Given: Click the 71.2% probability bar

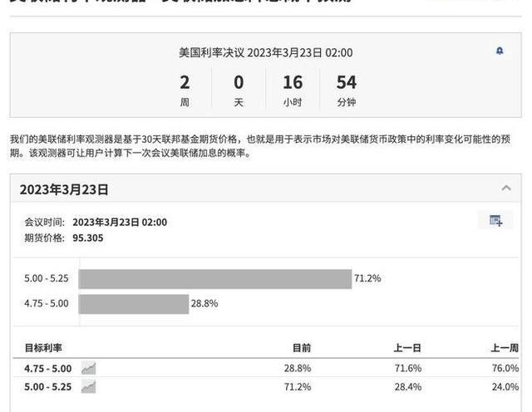Looking at the screenshot, I should pyautogui.click(x=215, y=279).
